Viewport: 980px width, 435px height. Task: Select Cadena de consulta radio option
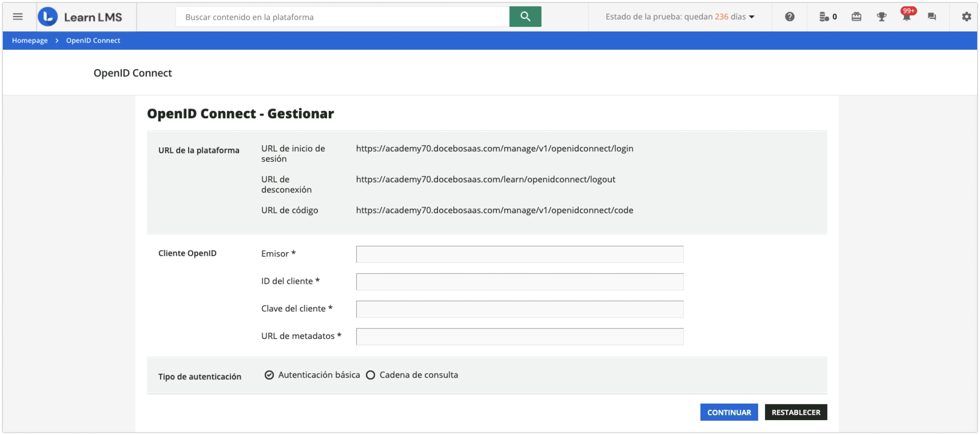point(370,375)
